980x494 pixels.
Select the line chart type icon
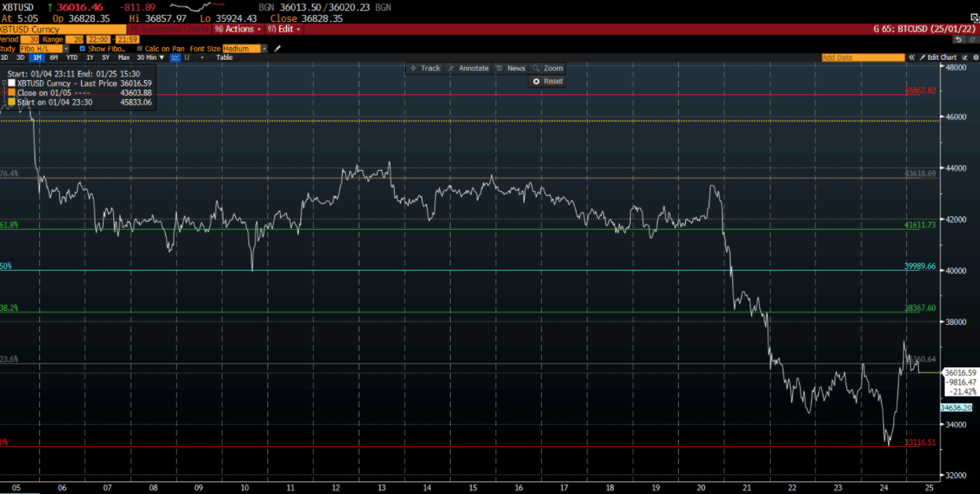point(175,57)
